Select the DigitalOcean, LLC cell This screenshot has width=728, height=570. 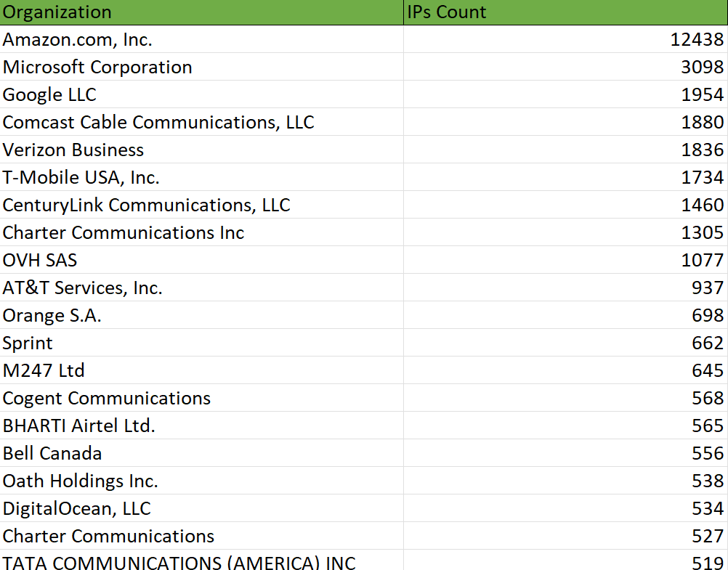77,508
